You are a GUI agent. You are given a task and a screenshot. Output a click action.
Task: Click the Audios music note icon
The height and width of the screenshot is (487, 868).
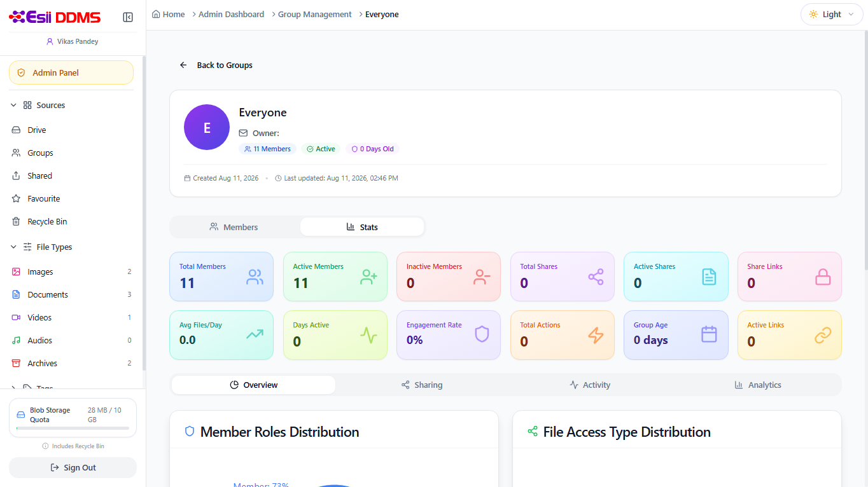(x=17, y=340)
